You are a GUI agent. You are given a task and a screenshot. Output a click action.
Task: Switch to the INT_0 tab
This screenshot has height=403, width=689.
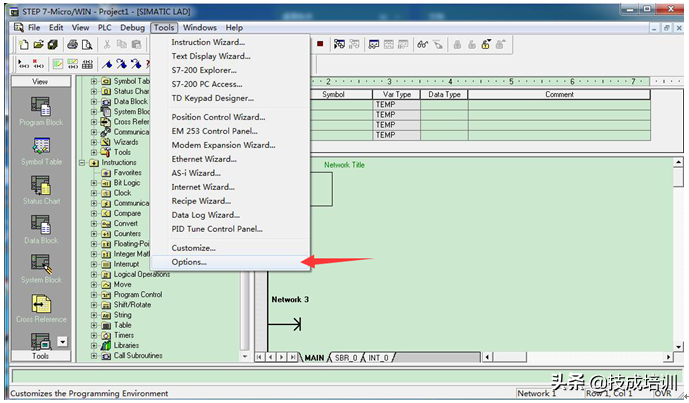point(378,358)
